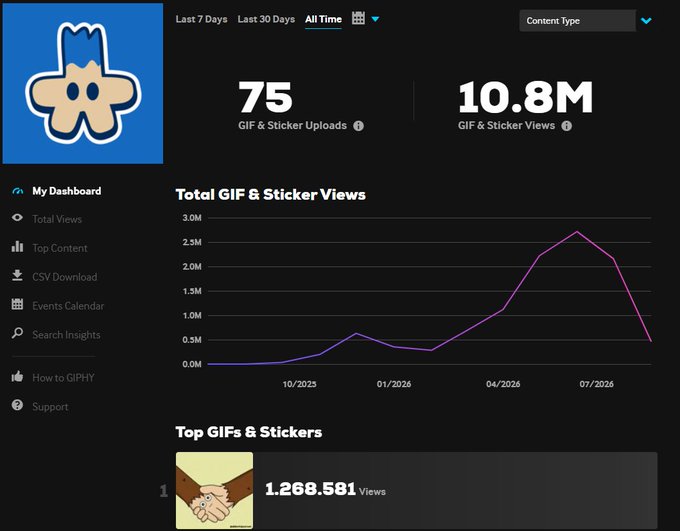Open My Dashboard in sidebar

(67, 191)
